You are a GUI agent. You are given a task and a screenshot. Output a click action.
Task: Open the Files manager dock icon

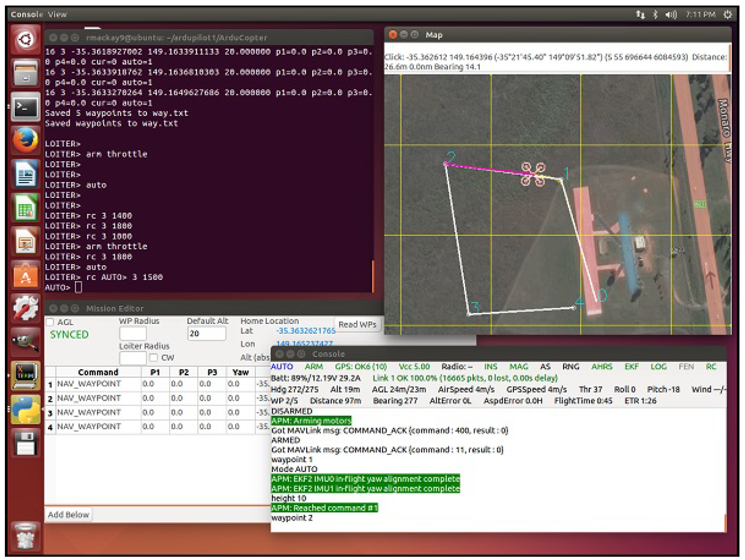(x=25, y=73)
